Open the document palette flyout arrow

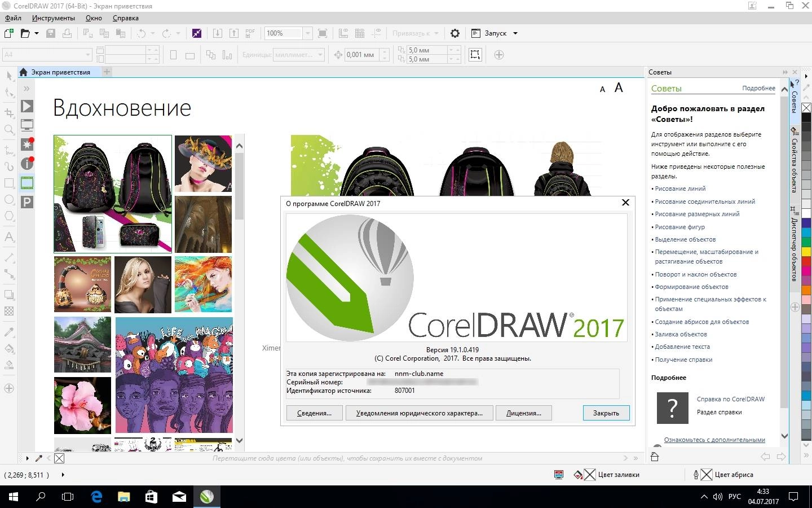click(27, 458)
